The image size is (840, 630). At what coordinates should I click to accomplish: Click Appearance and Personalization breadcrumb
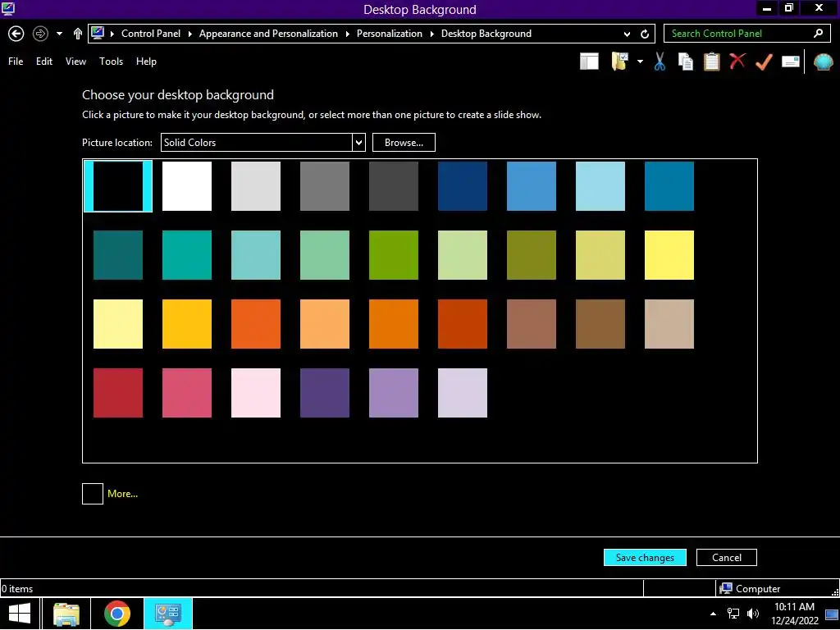click(x=268, y=34)
